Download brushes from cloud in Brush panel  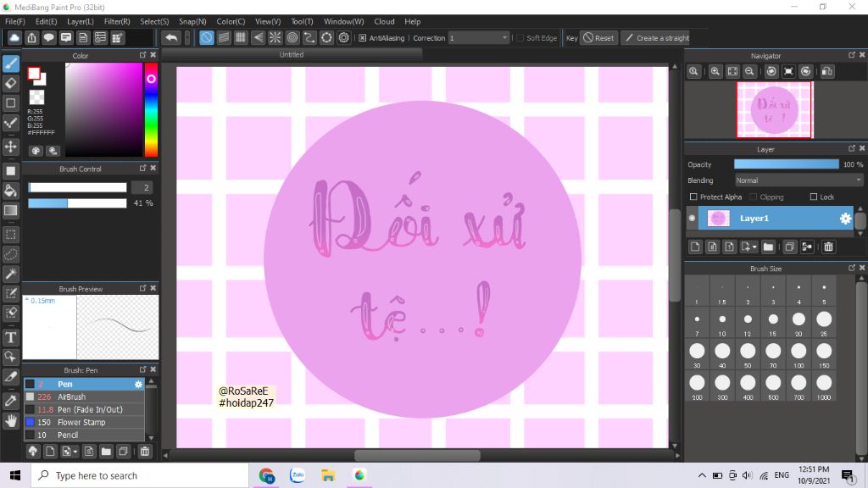33,452
